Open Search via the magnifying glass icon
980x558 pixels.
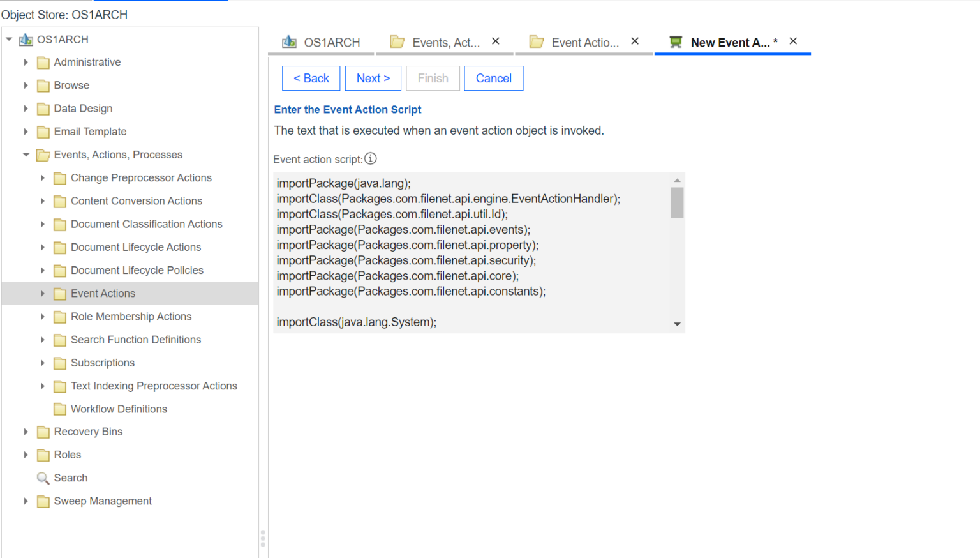[x=42, y=478]
